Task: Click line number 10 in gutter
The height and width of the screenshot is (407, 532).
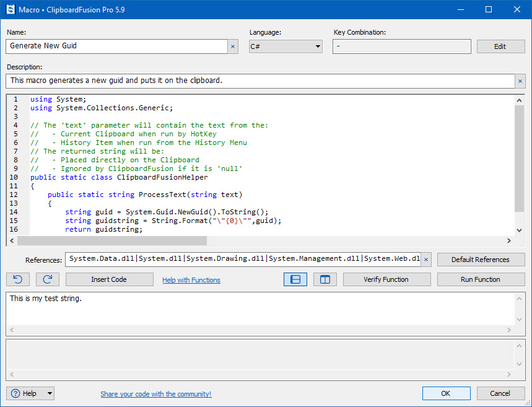Action: click(x=14, y=177)
